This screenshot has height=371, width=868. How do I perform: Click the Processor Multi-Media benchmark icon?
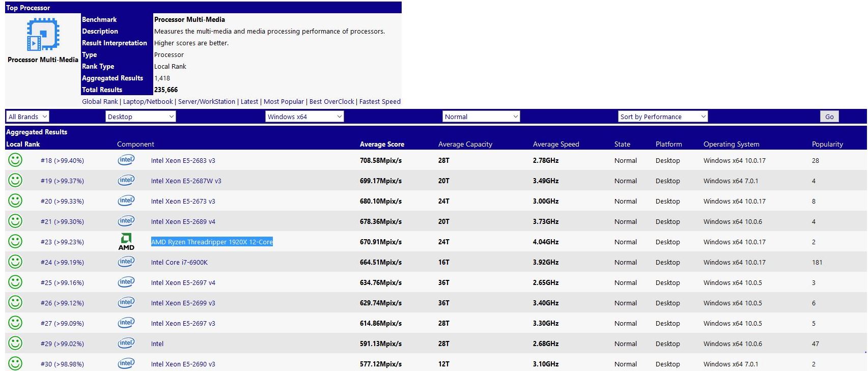pyautogui.click(x=43, y=35)
